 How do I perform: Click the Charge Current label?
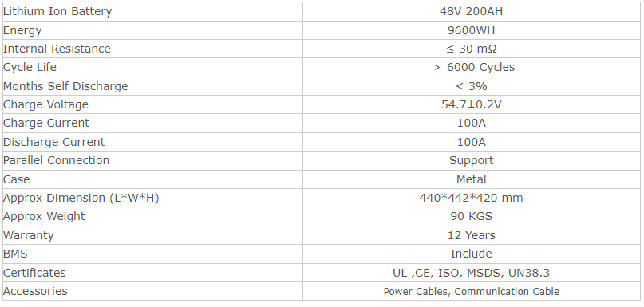[46, 123]
